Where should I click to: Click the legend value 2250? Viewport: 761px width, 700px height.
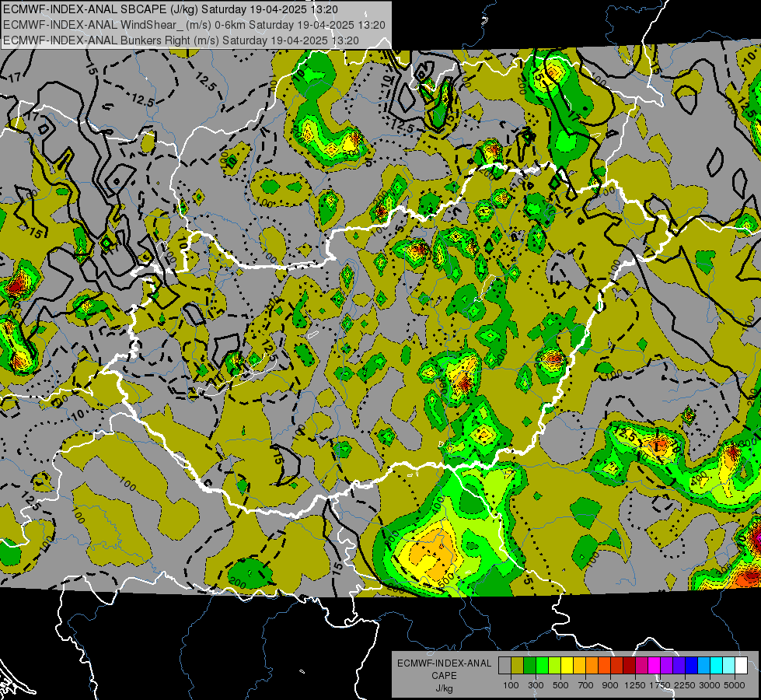[x=685, y=685]
